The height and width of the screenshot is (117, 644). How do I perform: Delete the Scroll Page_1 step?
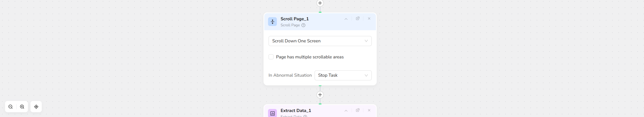369,19
